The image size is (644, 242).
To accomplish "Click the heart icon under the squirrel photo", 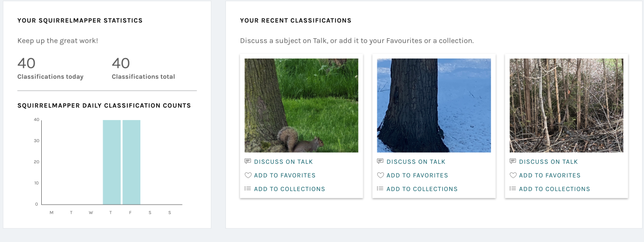I will [248, 175].
